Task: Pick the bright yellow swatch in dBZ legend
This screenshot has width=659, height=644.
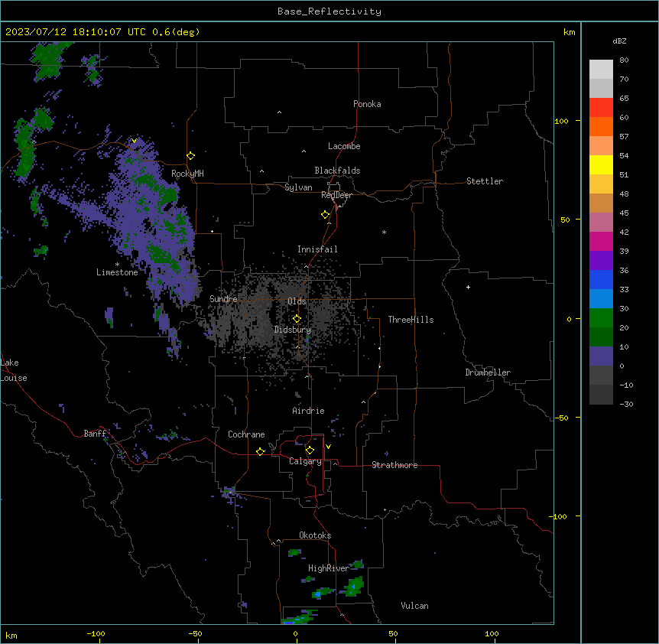Action: (601, 164)
